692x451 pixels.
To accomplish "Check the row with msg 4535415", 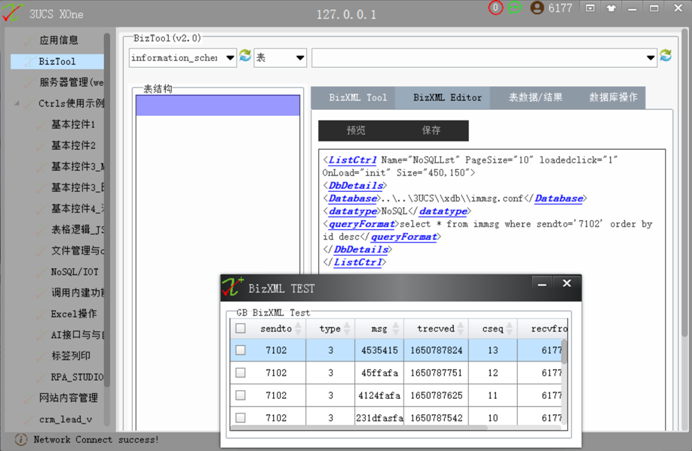I will (241, 350).
